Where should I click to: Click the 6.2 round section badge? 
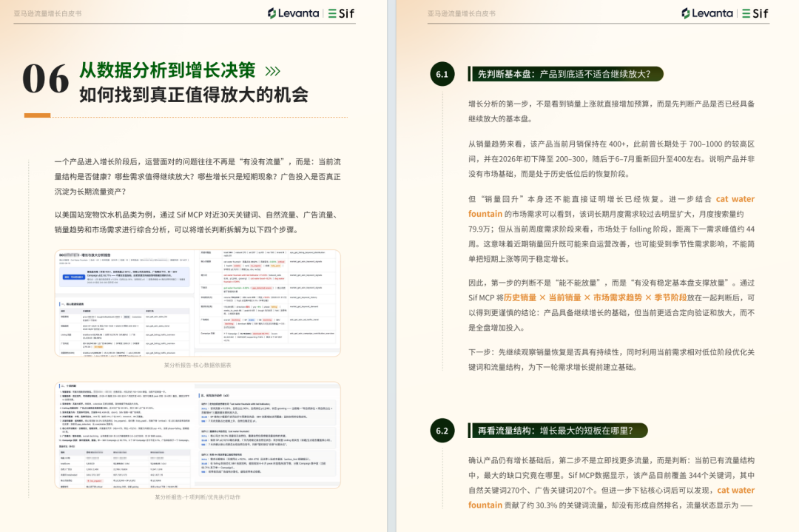point(442,431)
